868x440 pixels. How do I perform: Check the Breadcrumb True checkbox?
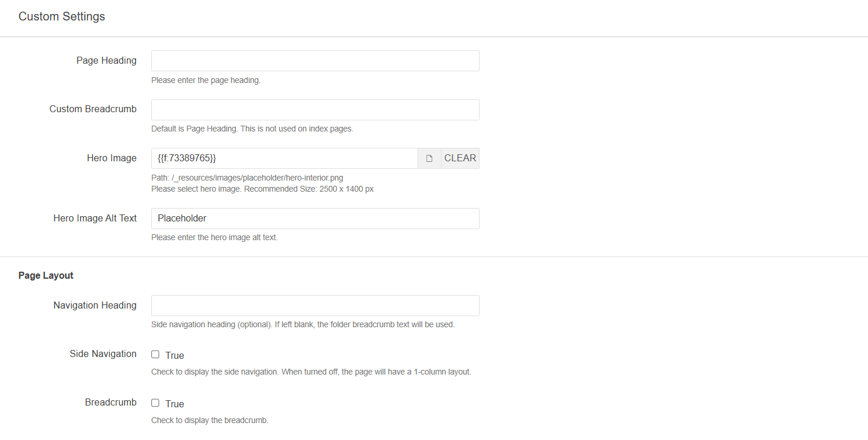(155, 403)
